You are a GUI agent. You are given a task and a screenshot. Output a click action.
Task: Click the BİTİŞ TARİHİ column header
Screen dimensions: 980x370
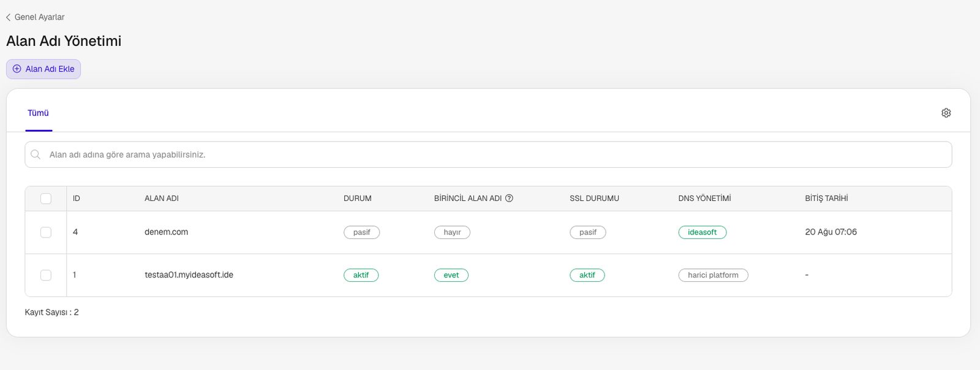click(x=826, y=198)
